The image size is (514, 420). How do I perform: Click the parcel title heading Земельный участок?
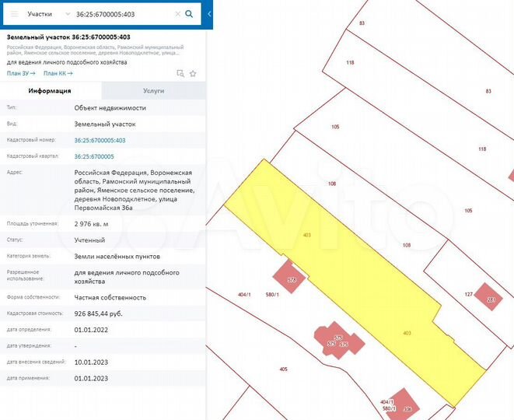click(68, 37)
